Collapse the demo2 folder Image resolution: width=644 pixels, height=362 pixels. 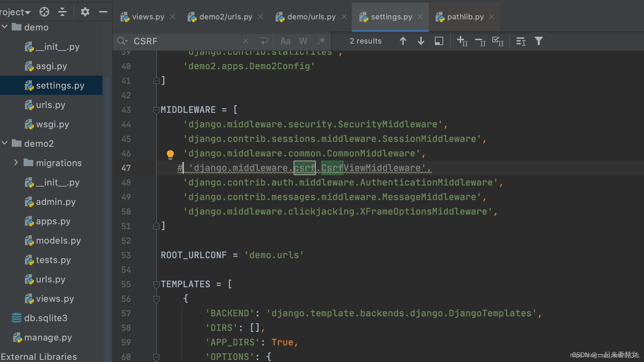tap(5, 143)
